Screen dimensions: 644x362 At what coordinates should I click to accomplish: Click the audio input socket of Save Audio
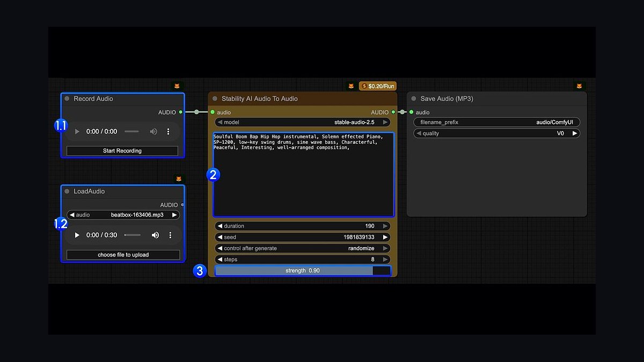412,112
